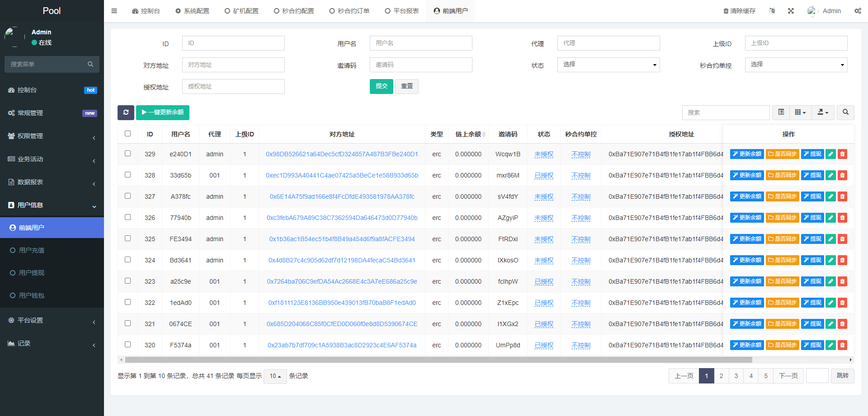Screen dimensions: 868x416
Task: Click the 提交 submit button
Action: [x=381, y=86]
